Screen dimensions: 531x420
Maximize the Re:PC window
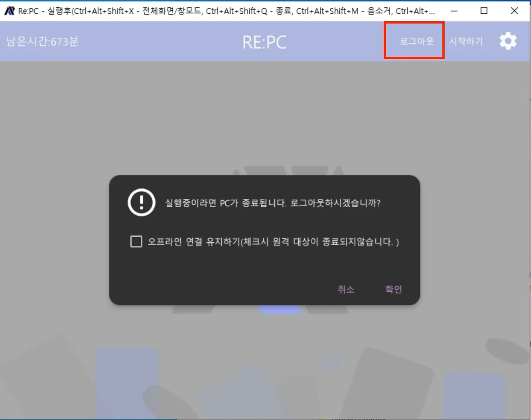click(x=484, y=11)
